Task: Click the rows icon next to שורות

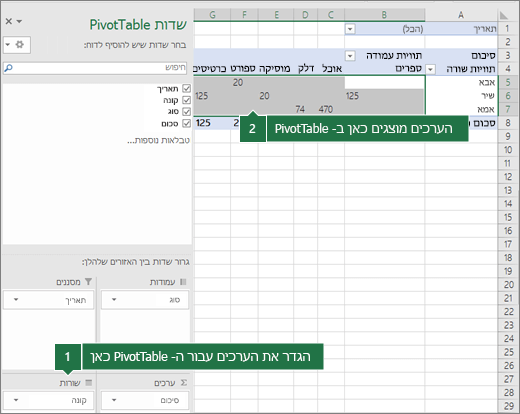Action: [88, 383]
